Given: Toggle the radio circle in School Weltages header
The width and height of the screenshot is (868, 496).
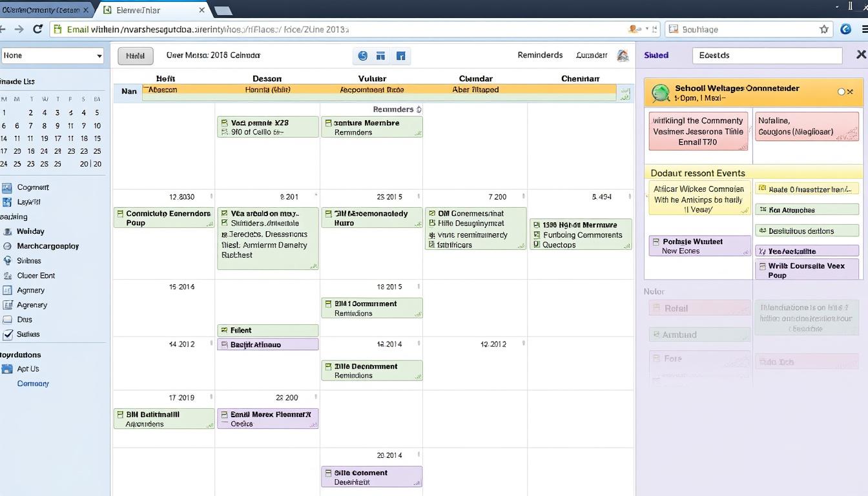Looking at the screenshot, I should [841, 92].
